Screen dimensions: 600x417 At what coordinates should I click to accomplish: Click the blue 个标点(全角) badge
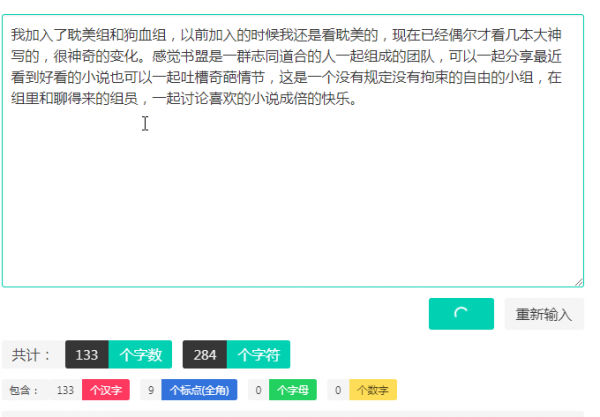(x=199, y=390)
